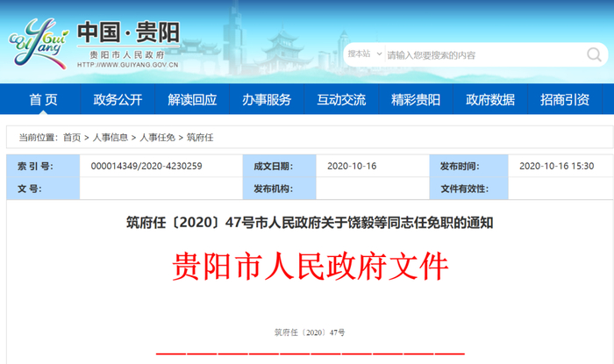Click the 当前位置 breadcrumb label

[38, 138]
